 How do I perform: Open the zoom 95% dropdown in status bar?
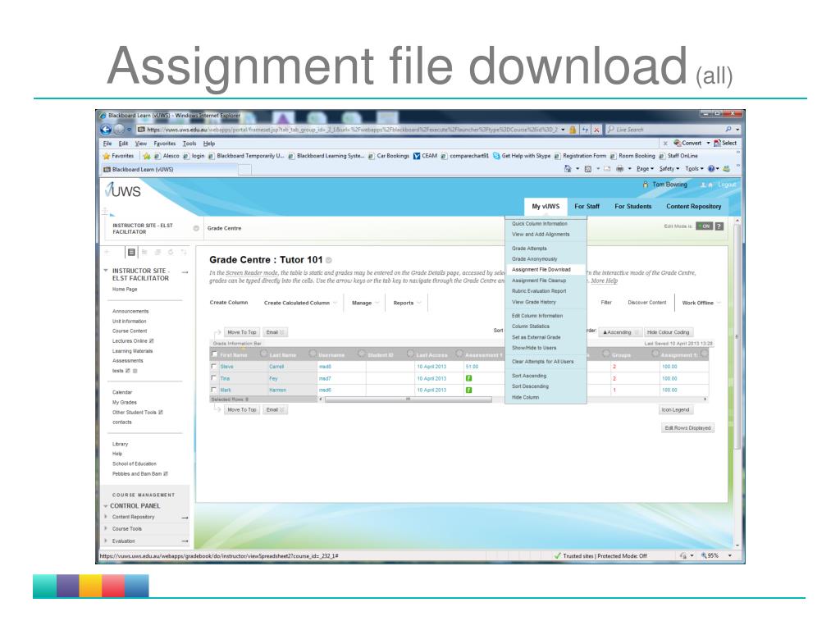[x=729, y=556]
